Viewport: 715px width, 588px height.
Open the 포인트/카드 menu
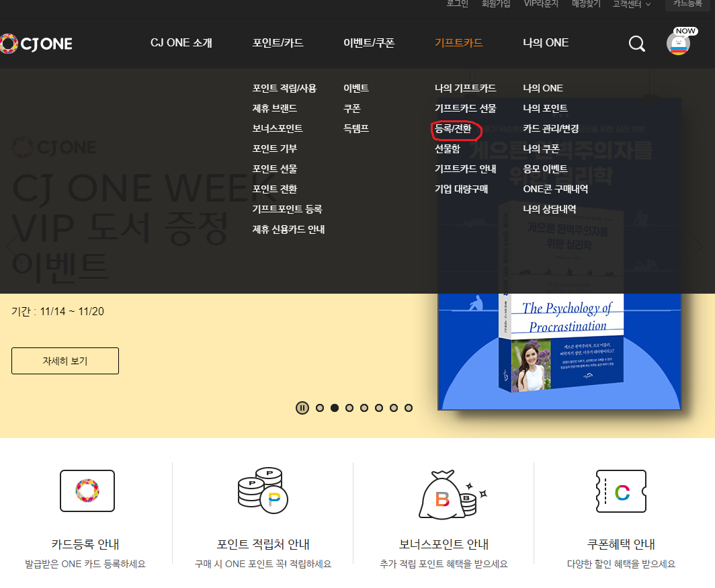pos(278,43)
